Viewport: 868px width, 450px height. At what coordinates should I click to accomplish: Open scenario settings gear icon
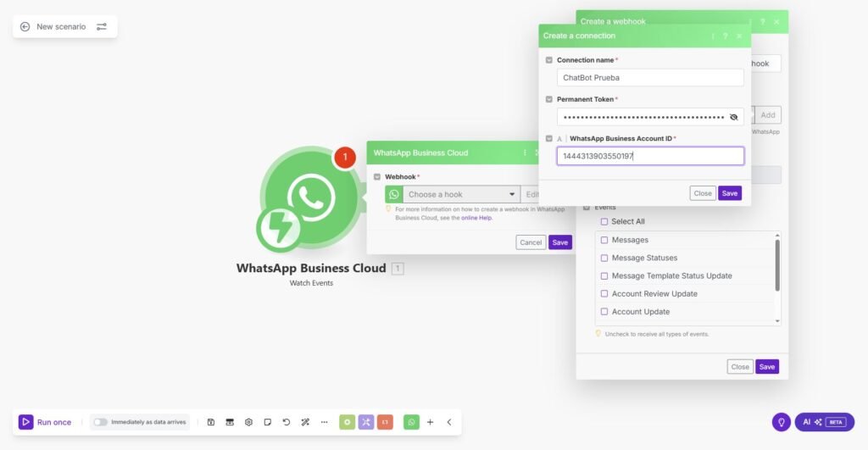(248, 422)
